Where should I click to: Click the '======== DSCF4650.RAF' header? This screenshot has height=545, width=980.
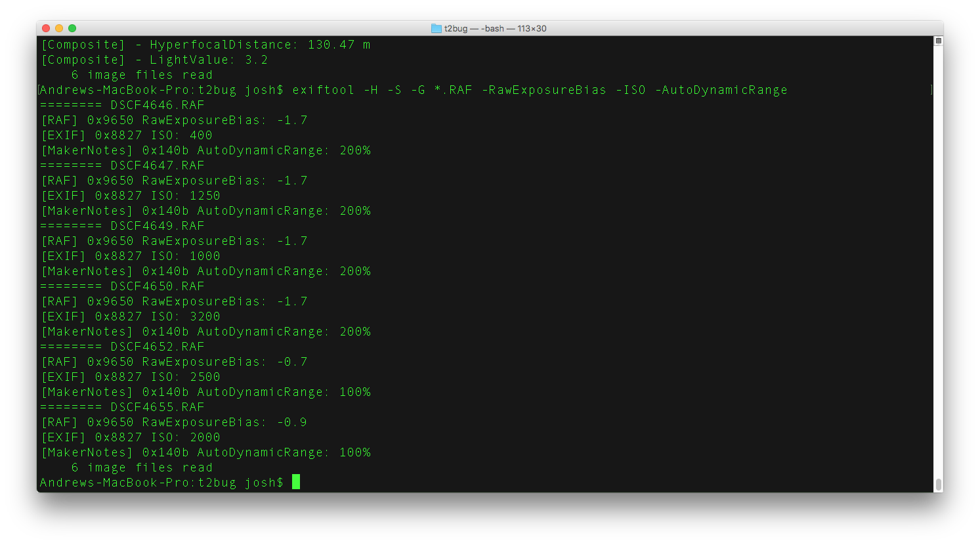(x=122, y=286)
